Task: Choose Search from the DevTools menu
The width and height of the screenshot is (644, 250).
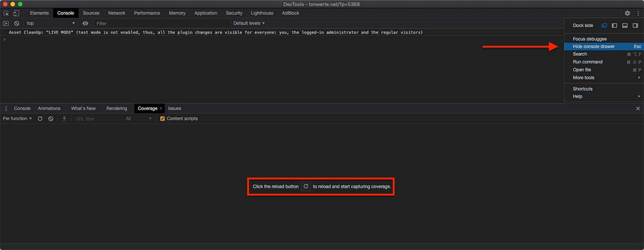Action: tap(604, 54)
